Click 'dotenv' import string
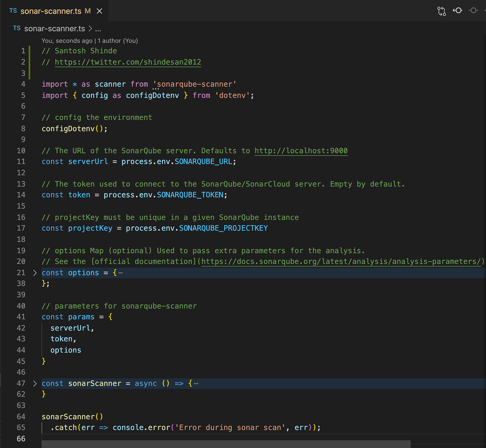The height and width of the screenshot is (448, 486). (x=232, y=95)
